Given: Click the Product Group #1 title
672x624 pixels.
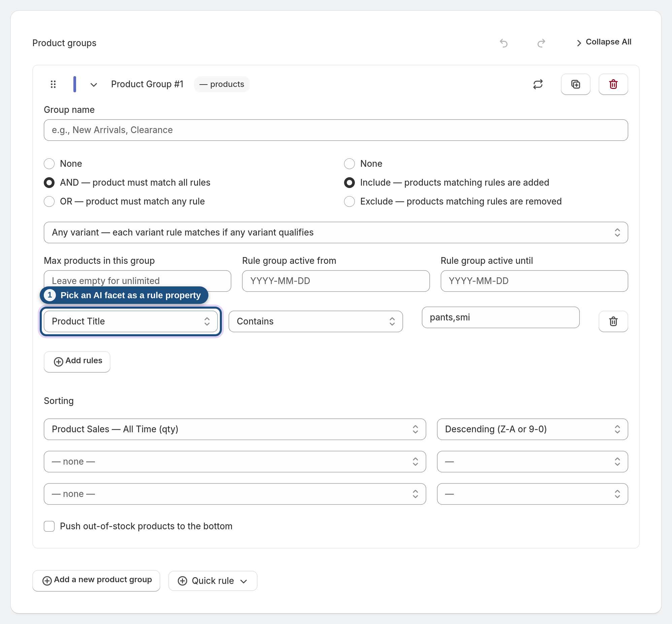Looking at the screenshot, I should coord(147,84).
